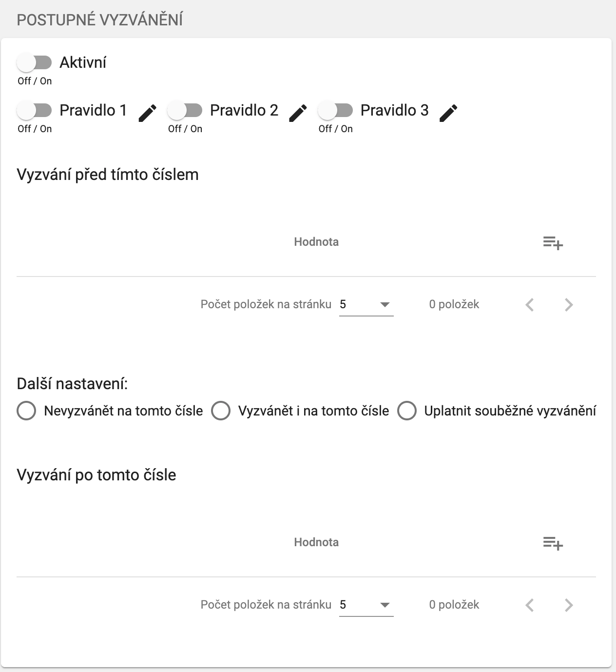Go to next page in the second table
The height and width of the screenshot is (672, 616).
click(568, 605)
